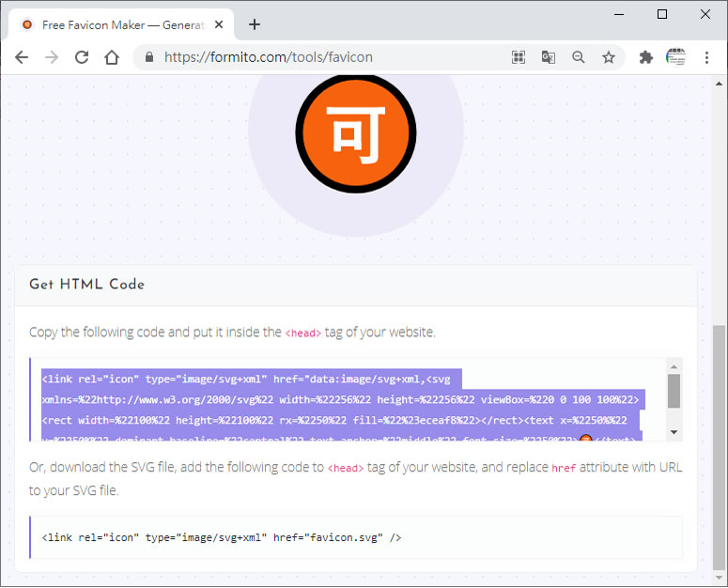The width and height of the screenshot is (728, 588).
Task: Go back to the previous page
Action: [x=22, y=57]
